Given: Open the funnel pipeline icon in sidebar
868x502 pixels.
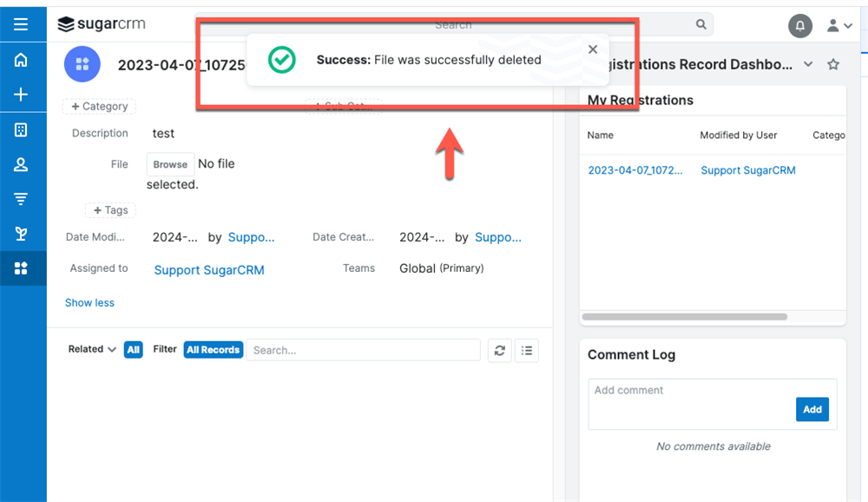Looking at the screenshot, I should pyautogui.click(x=21, y=199).
